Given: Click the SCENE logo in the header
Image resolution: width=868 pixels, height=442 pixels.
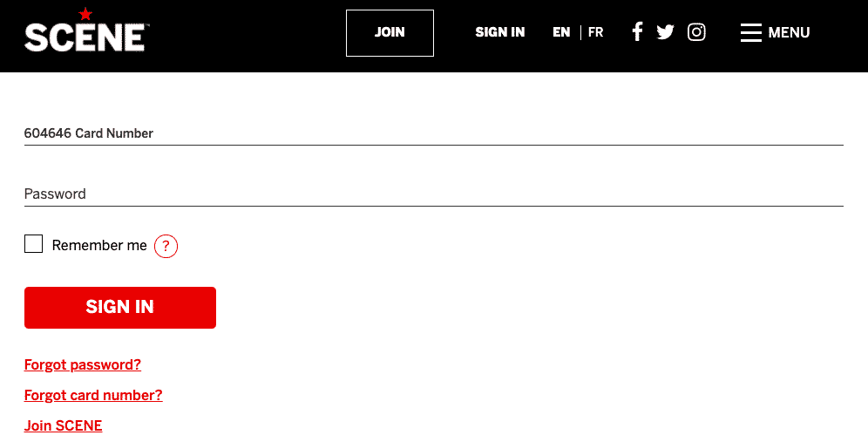Looking at the screenshot, I should [x=87, y=30].
